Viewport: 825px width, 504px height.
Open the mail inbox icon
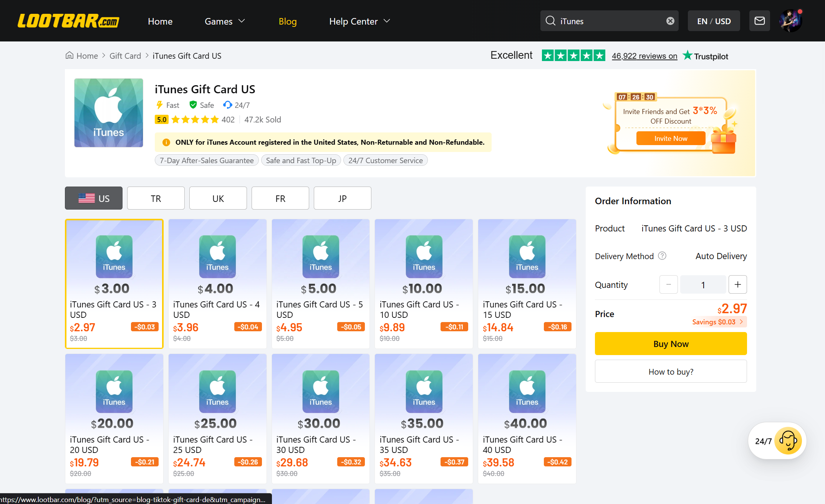coord(759,21)
